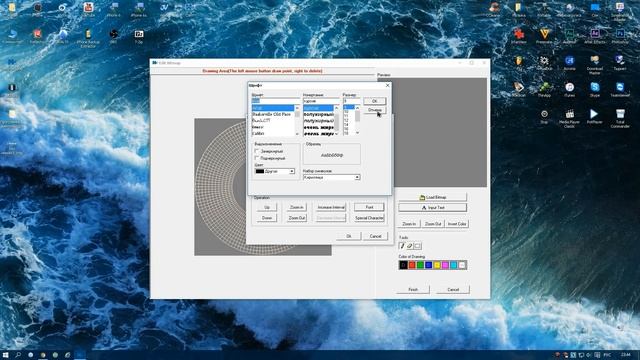Click Zoom In beside Invert Color
640x360 pixels.
coord(409,224)
